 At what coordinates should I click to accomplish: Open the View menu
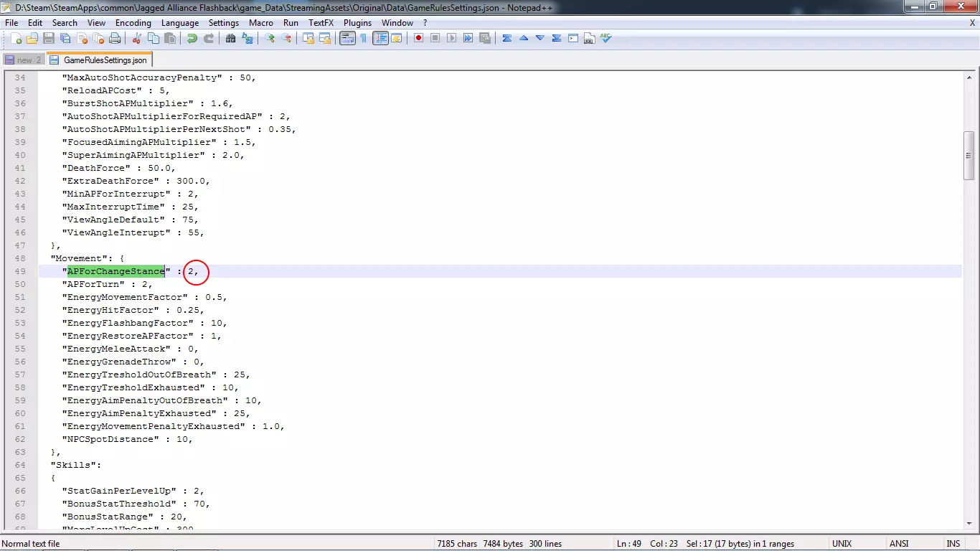pyautogui.click(x=96, y=23)
